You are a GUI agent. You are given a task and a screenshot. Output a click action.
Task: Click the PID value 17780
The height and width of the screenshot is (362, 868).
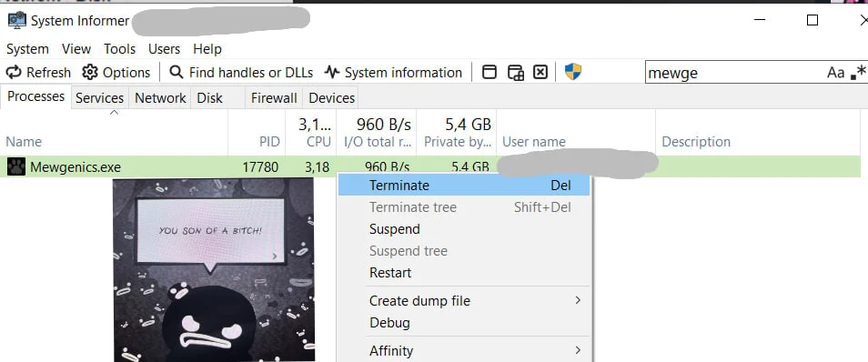pos(260,166)
